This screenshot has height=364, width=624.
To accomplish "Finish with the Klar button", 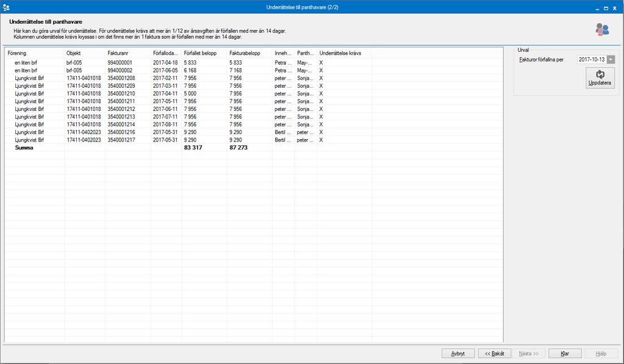I will click(565, 353).
